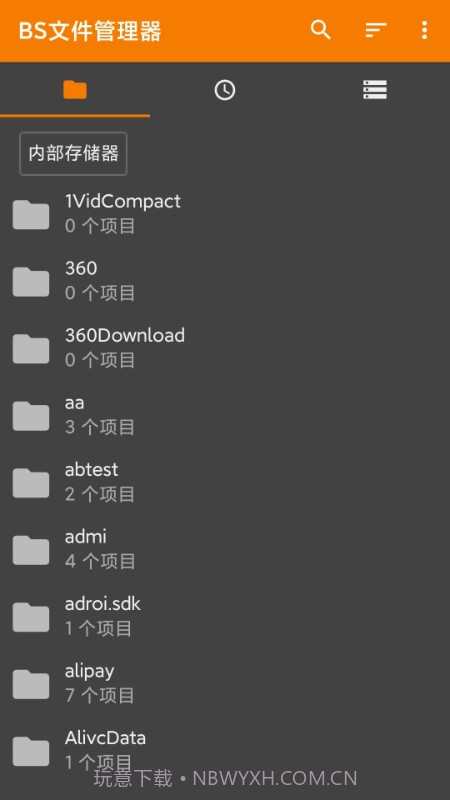
Task: Open the abtest folder icon
Action: (31, 483)
